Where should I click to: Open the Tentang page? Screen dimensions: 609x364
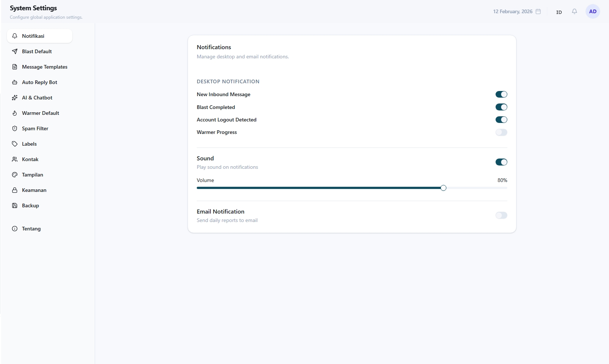click(31, 229)
